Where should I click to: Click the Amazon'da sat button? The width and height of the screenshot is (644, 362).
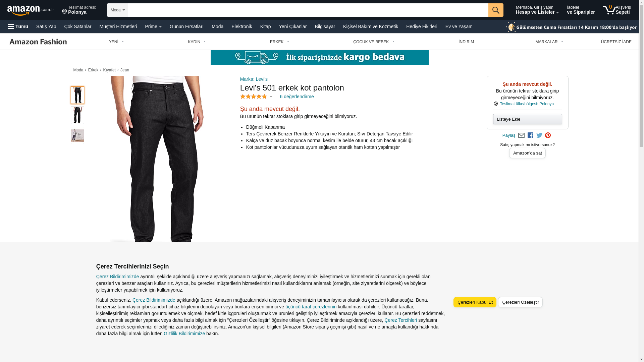(527, 153)
